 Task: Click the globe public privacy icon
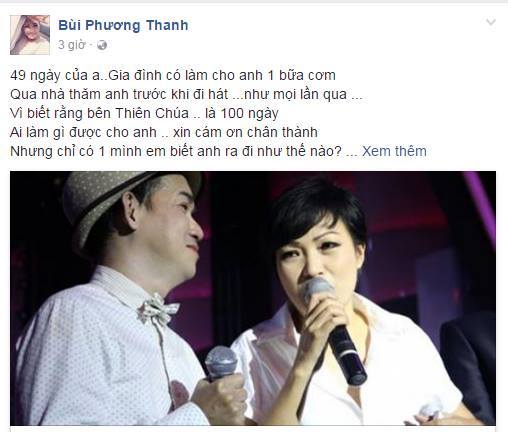click(x=102, y=45)
